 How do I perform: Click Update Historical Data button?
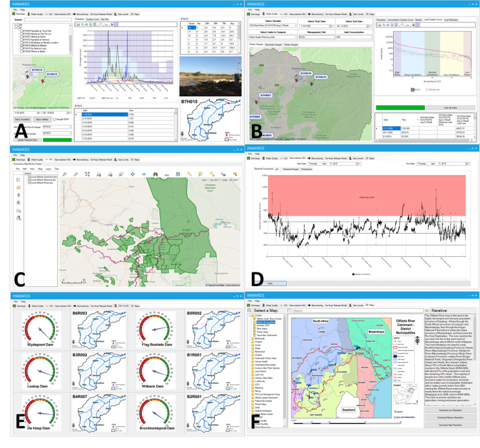pos(27,140)
